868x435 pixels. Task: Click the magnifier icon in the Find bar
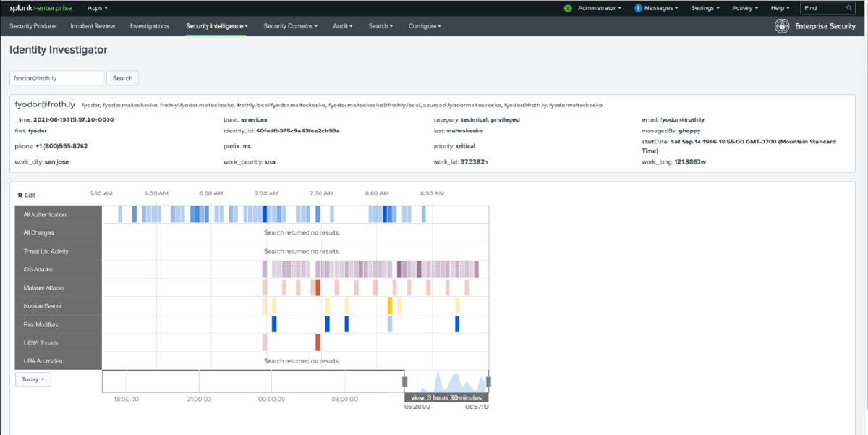click(848, 8)
